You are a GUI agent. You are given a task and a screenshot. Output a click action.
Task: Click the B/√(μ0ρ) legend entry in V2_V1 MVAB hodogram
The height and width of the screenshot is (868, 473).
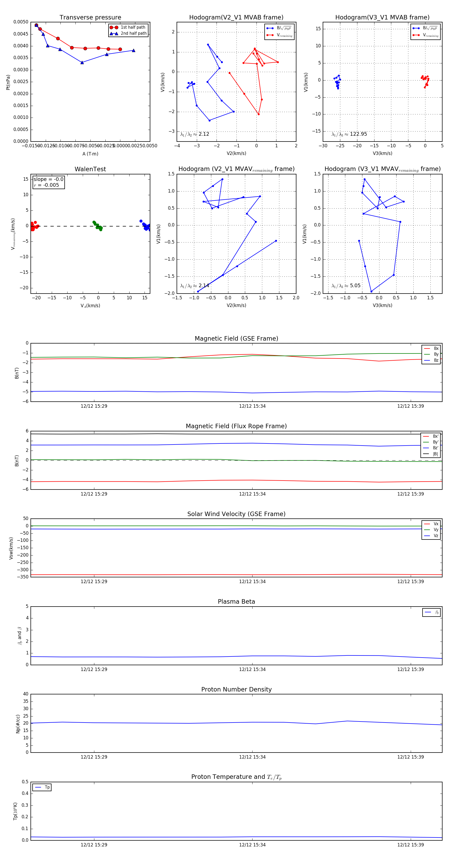pos(279,28)
